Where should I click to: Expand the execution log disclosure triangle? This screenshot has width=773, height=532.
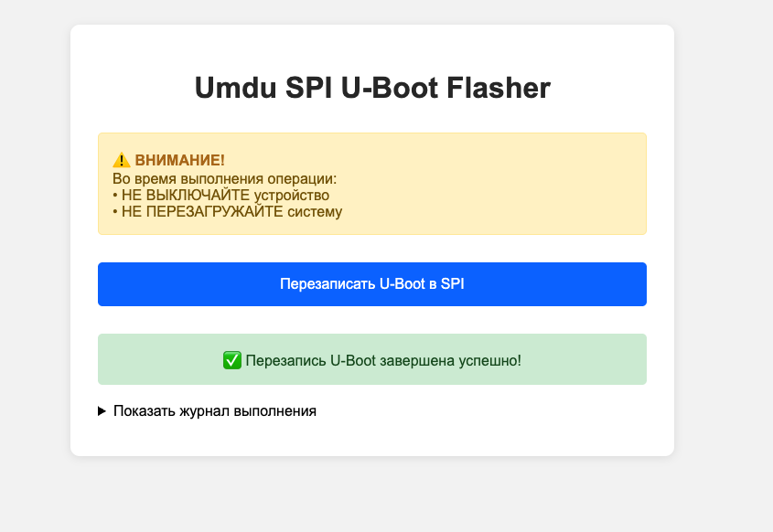pos(102,411)
